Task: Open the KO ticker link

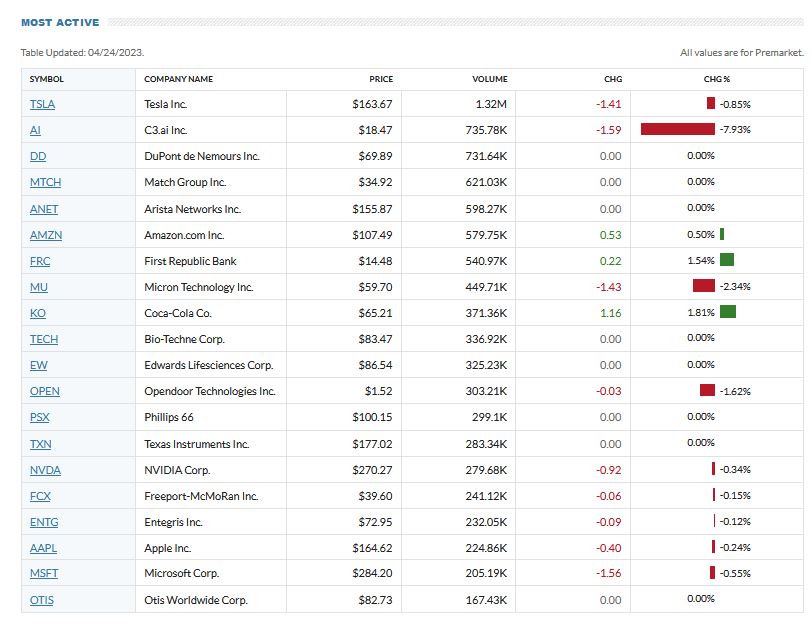Action: pyautogui.click(x=38, y=313)
